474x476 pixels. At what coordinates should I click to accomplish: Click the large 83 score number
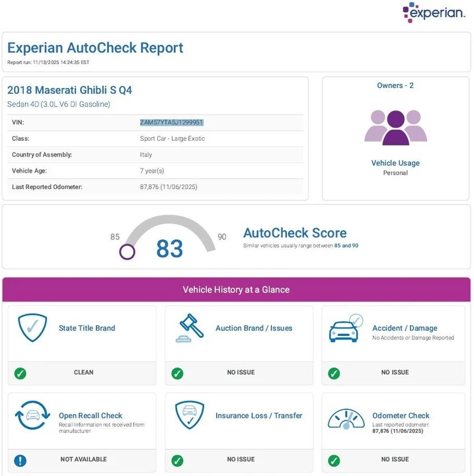coord(170,249)
